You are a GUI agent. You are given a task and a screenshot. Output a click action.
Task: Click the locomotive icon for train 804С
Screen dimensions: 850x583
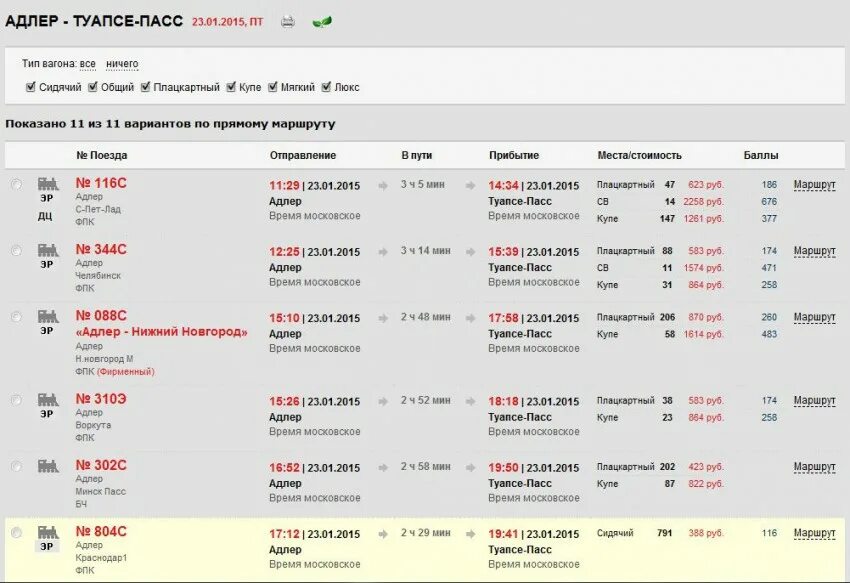(x=47, y=532)
